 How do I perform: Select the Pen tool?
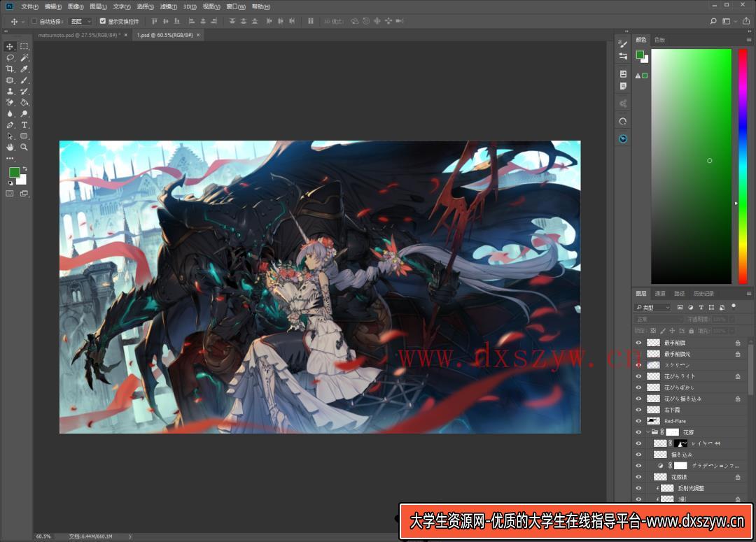[10, 124]
